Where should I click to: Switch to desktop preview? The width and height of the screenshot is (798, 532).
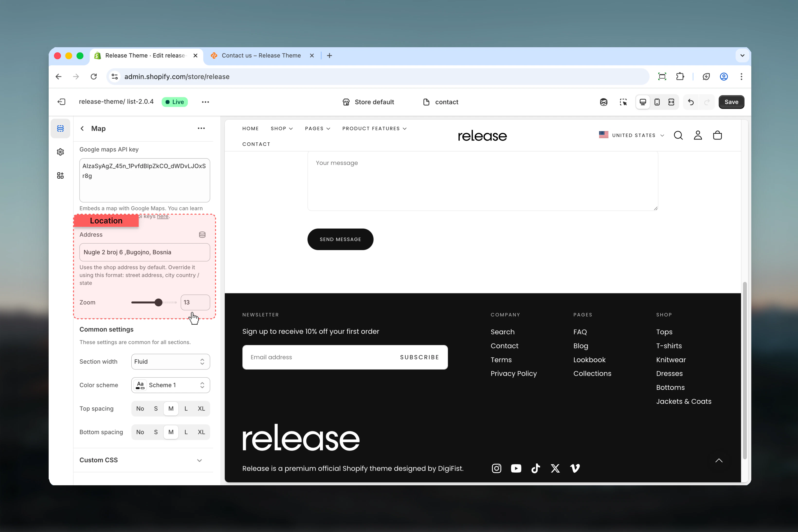click(x=643, y=102)
